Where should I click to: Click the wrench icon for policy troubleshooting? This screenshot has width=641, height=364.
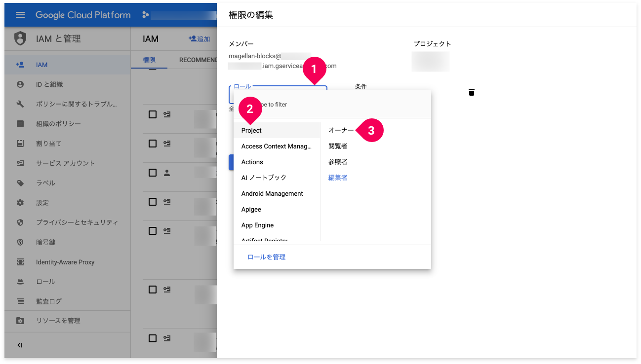(x=20, y=104)
